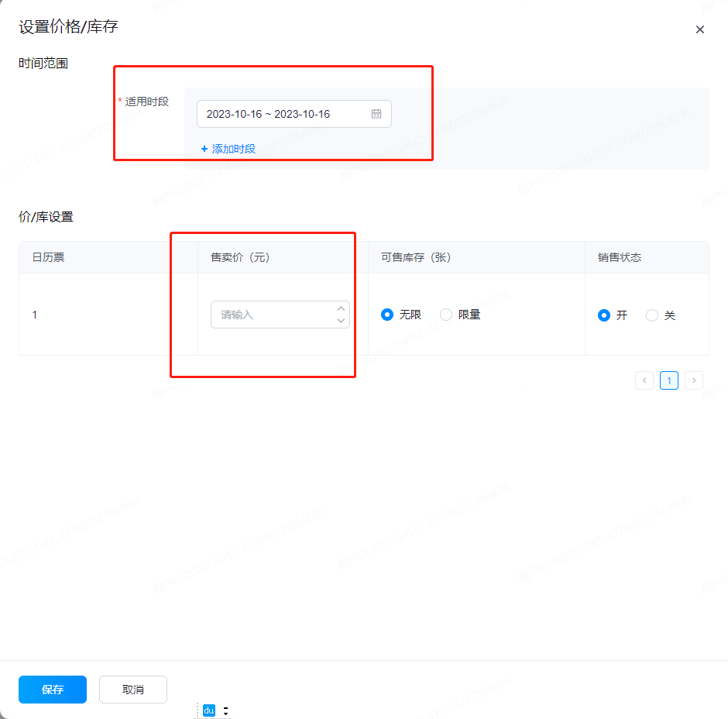
Task: Click the blue 'du' input method icon
Action: click(x=209, y=710)
